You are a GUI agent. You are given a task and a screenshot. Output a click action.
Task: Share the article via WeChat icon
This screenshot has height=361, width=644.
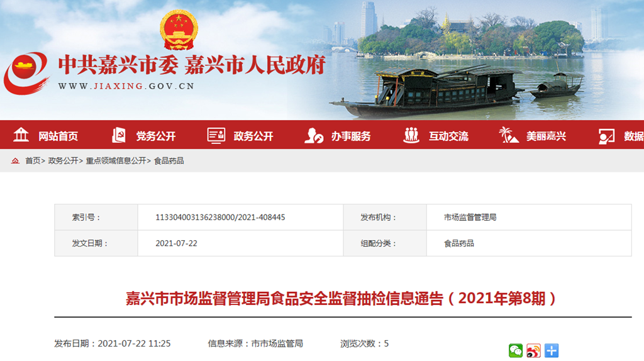516,350
